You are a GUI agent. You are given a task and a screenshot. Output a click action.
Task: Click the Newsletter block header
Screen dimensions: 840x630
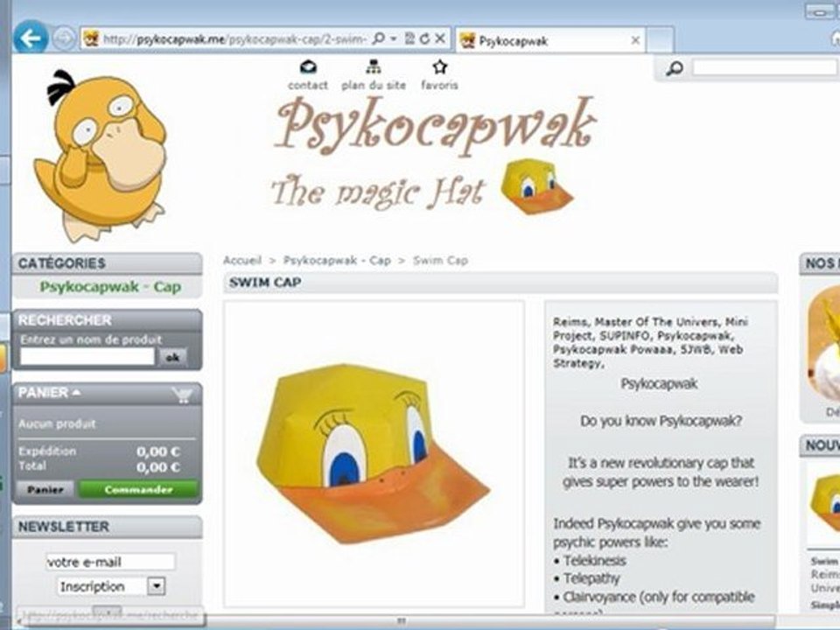(107, 527)
